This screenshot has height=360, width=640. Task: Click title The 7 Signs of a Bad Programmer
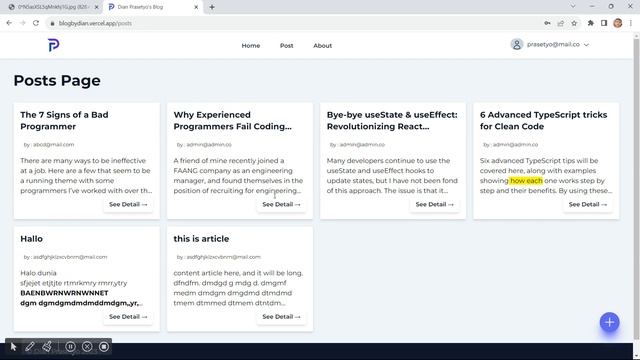64,120
